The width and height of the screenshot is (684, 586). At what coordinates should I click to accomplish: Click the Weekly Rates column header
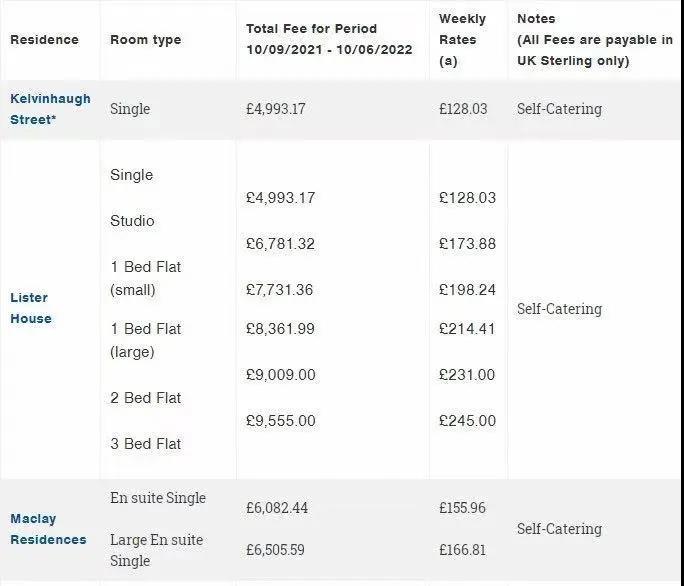462,40
